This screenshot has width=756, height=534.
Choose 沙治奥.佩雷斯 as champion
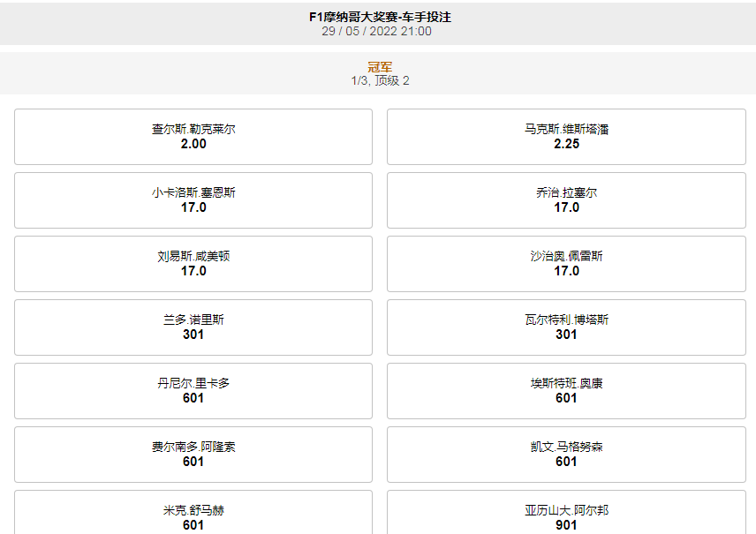tap(566, 263)
